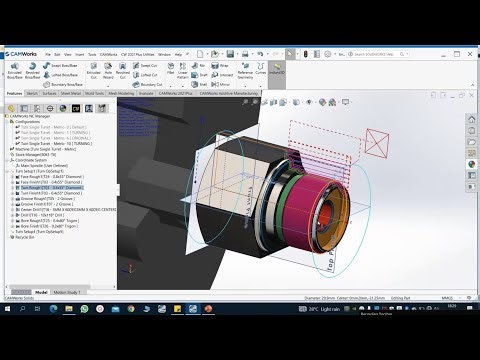Open the Hole Wizard

point(108,71)
